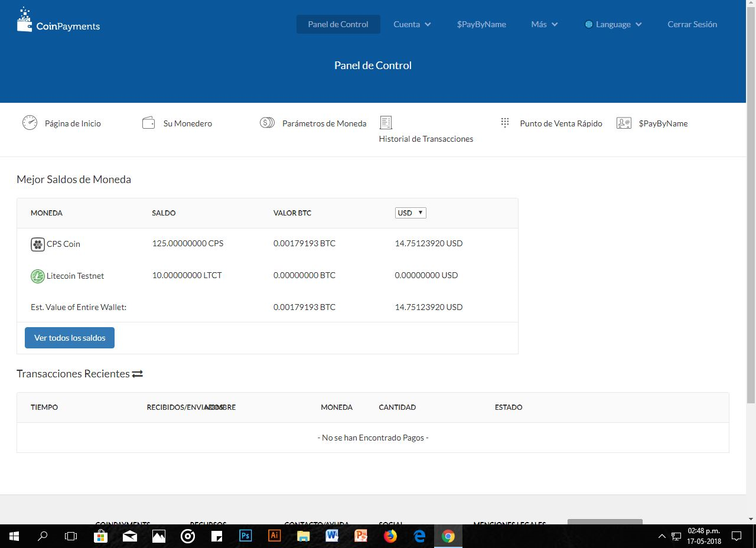The width and height of the screenshot is (756, 548).
Task: Launch Adobe Illustrator from the taskbar
Action: click(274, 536)
